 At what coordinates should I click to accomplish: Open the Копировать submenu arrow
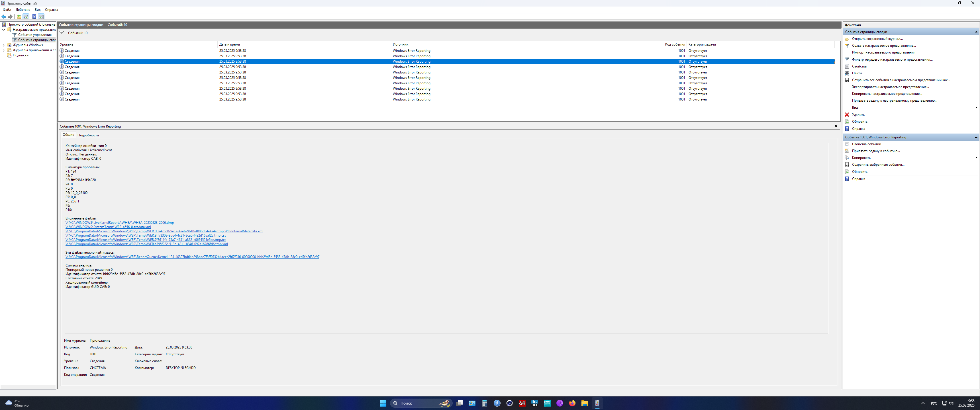tap(976, 158)
